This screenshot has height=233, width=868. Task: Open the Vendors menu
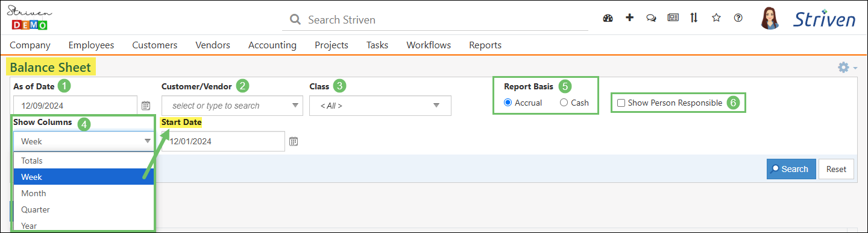pos(213,45)
